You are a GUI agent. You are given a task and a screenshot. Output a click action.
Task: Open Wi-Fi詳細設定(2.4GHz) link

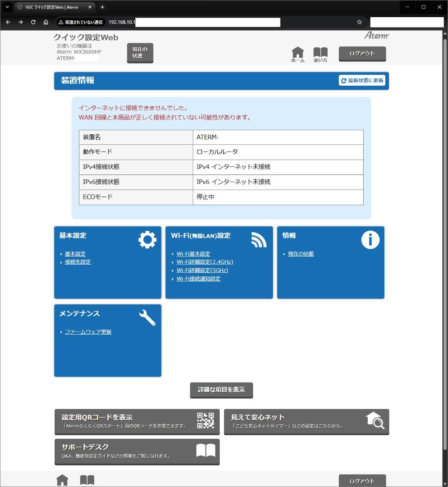205,262
